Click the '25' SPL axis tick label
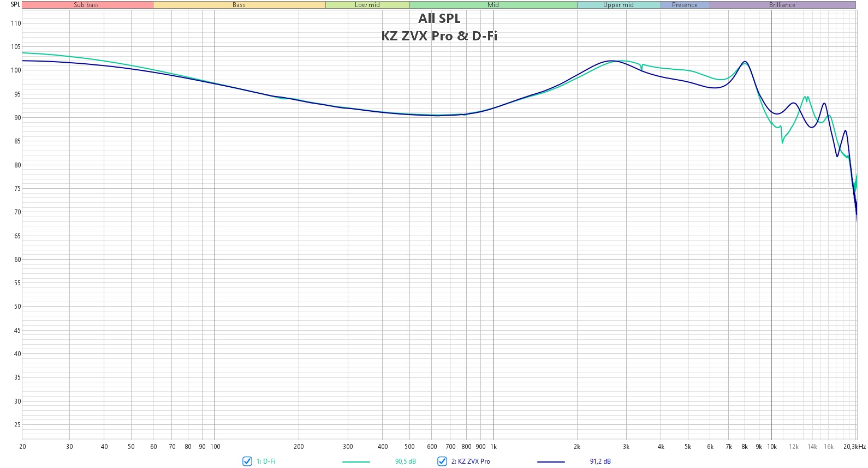This screenshot has height=468, width=868. tap(17, 425)
